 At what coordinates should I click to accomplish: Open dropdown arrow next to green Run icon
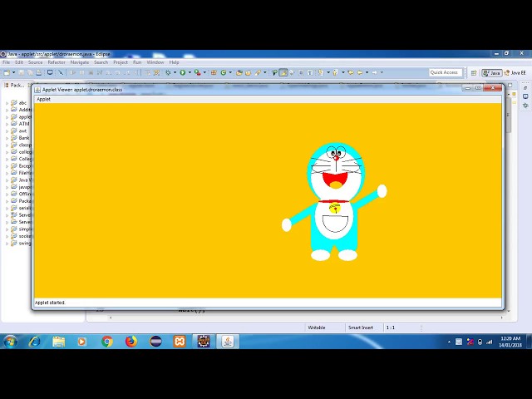[x=190, y=72]
